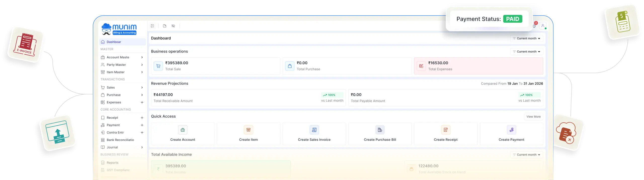Click the Account Master icon
Viewport: 644px width, 180px height.
click(x=103, y=57)
